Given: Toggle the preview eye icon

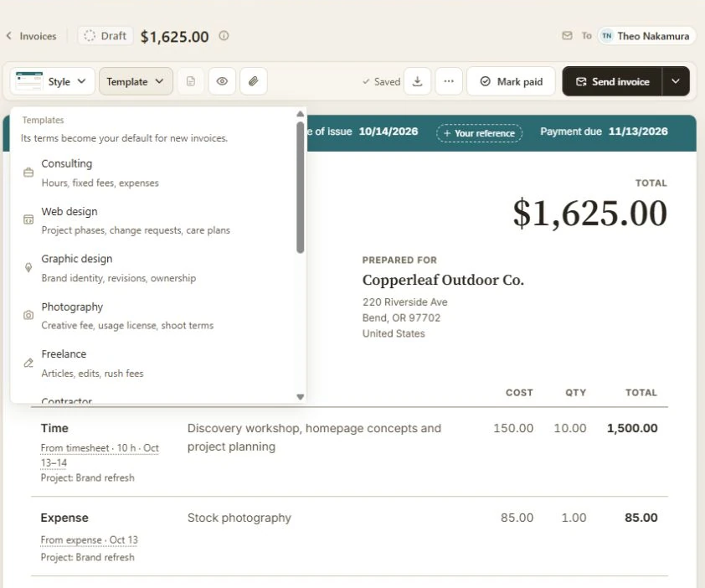Looking at the screenshot, I should click(x=222, y=81).
